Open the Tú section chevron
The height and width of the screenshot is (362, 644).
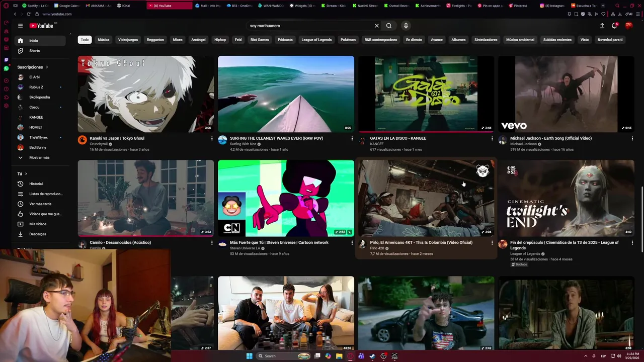coord(26,174)
